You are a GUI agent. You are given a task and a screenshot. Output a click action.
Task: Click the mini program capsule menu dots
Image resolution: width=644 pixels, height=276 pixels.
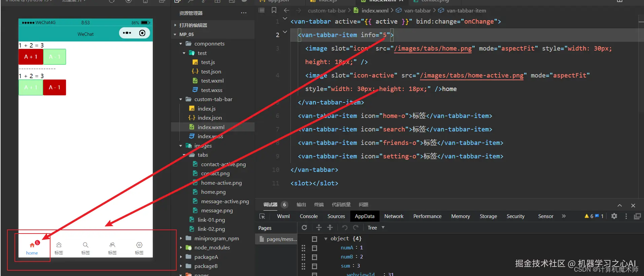click(x=127, y=33)
